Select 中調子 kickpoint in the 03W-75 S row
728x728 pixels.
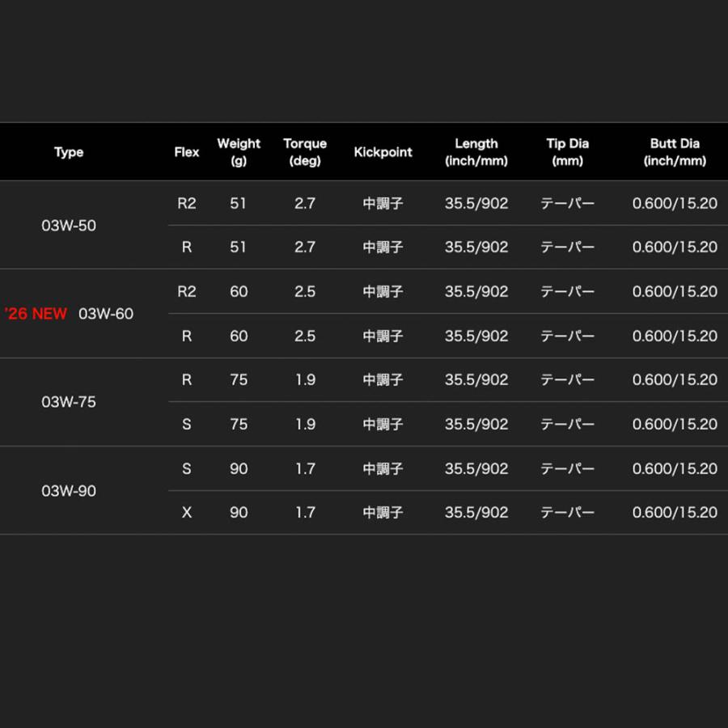(383, 425)
